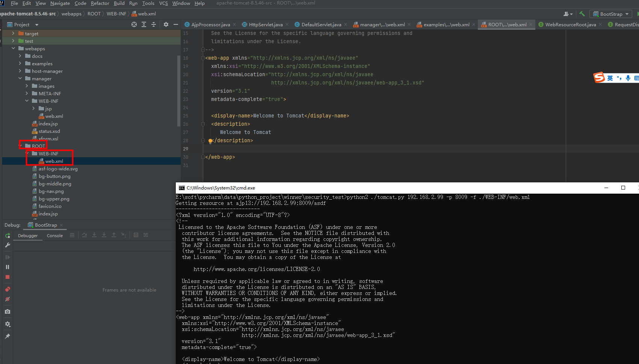Open the Refactor menu
Screen dimensions: 639x364
pyautogui.click(x=100, y=3)
